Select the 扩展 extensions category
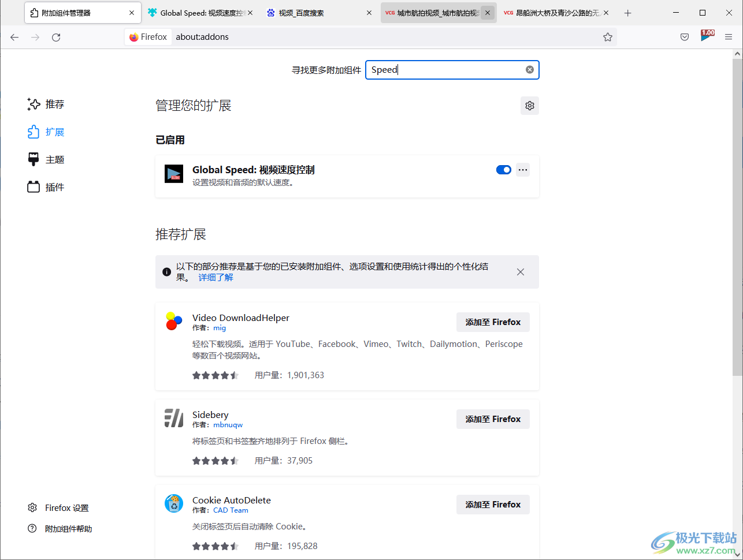 pos(46,132)
